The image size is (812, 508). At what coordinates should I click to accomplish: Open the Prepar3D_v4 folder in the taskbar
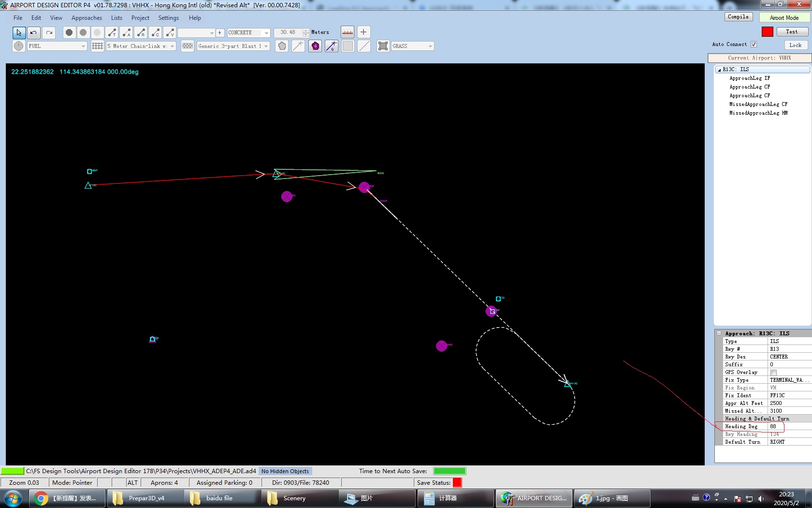pyautogui.click(x=145, y=498)
